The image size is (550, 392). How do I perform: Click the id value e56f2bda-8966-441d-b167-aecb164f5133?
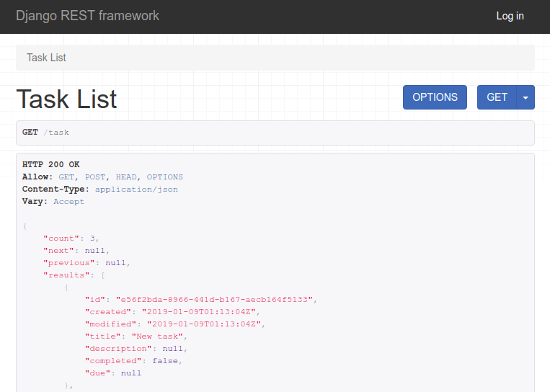(x=214, y=300)
